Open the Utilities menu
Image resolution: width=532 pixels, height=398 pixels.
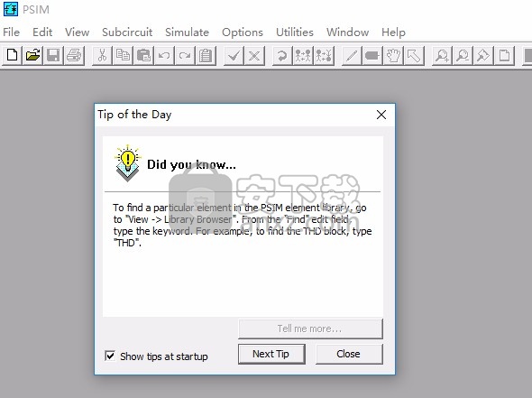295,32
